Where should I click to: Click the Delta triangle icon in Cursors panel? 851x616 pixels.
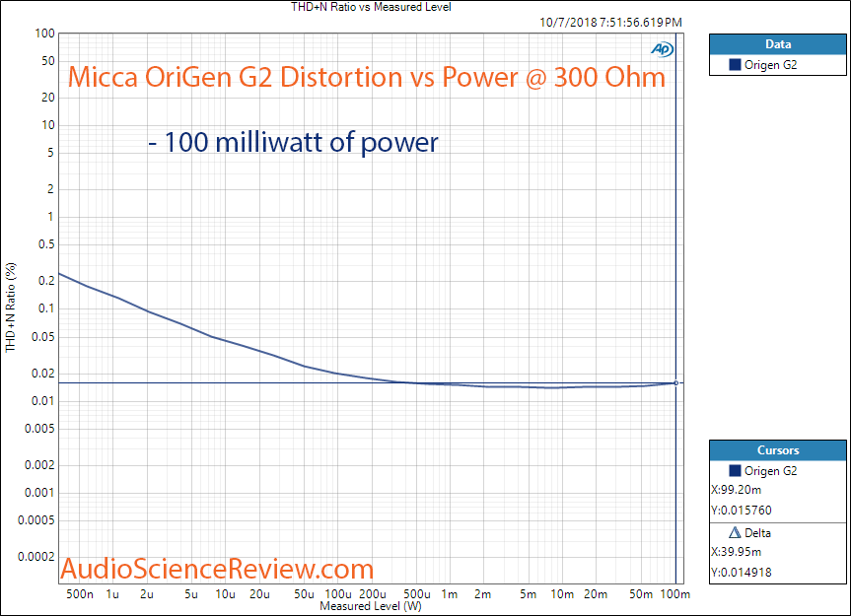(x=735, y=532)
